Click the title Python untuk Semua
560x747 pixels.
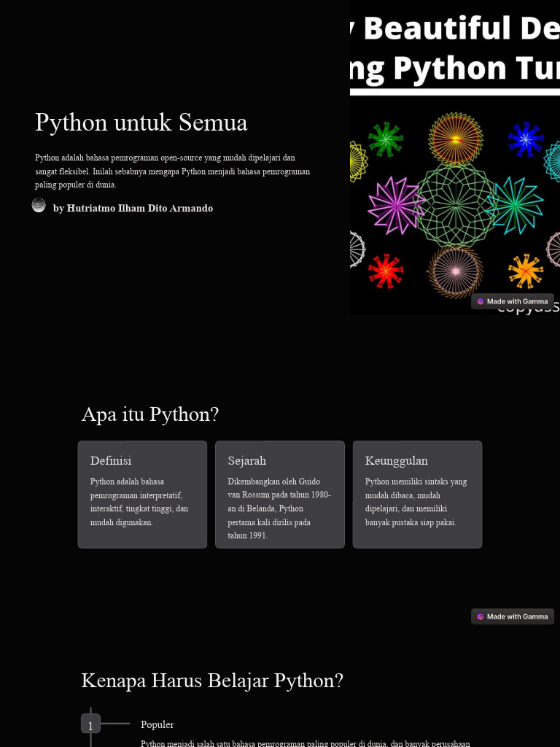(141, 122)
